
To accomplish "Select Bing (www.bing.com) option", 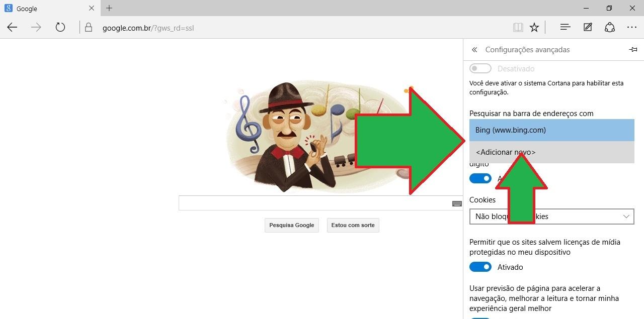I will 551,130.
